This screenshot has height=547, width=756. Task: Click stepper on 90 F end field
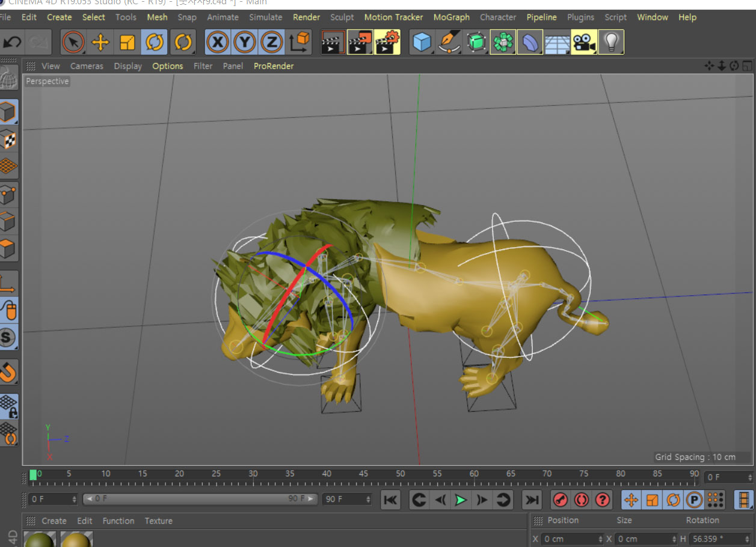[368, 499]
